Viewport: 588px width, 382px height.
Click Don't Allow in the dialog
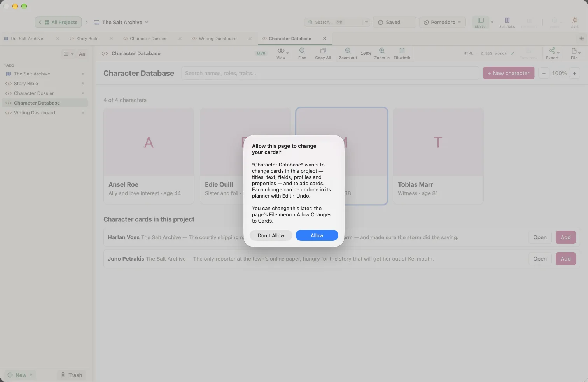click(271, 235)
